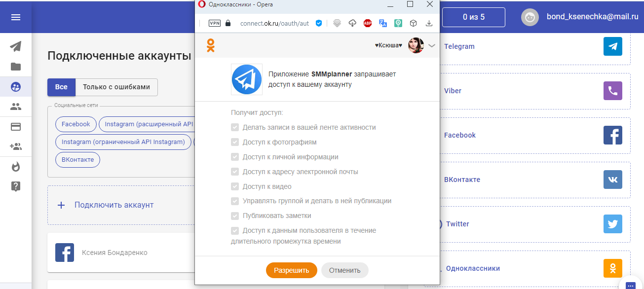This screenshot has width=644, height=289.
Task: Open the add people referral icon in sidebar
Action: click(x=16, y=146)
